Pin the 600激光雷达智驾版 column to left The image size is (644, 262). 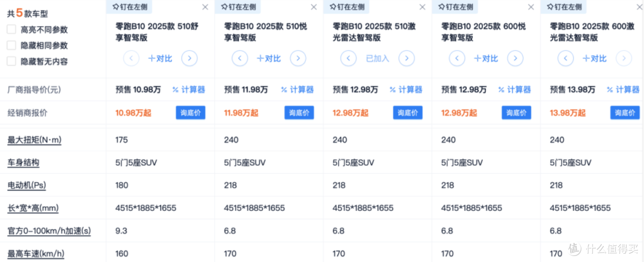[563, 7]
